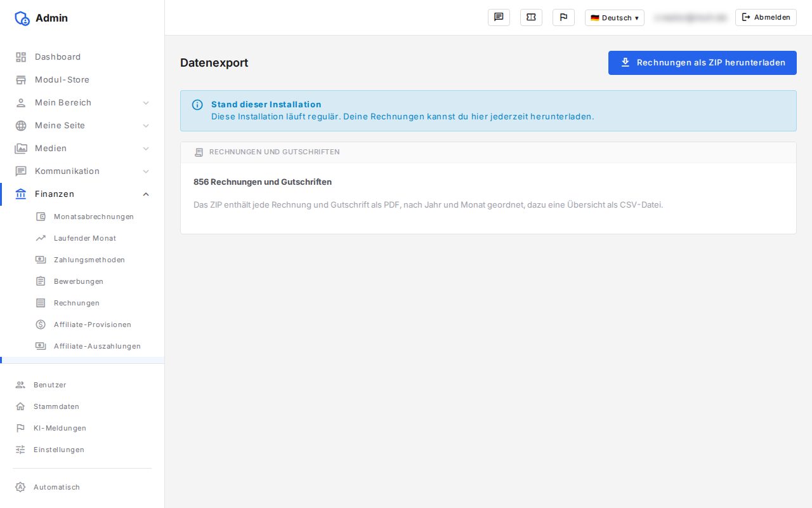Image resolution: width=812 pixels, height=508 pixels.
Task: Open the chat messages icon in header
Action: (499, 17)
